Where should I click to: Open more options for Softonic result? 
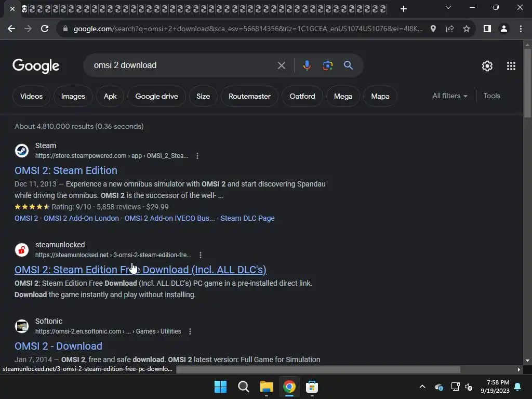(x=190, y=331)
